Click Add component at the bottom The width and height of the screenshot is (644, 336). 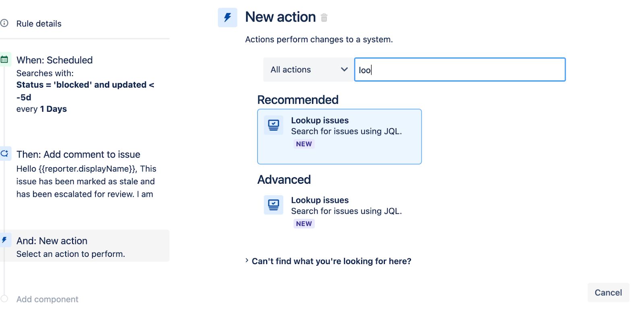47,299
